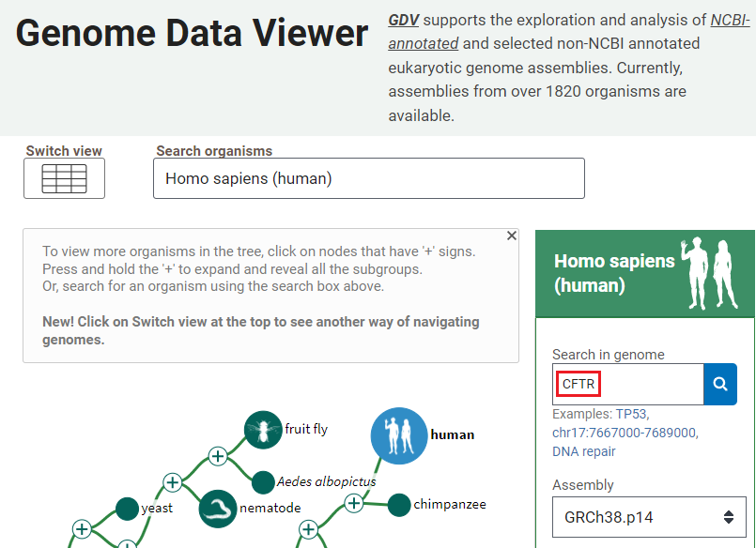Click the Homo sapiens silhouette image in the panel header
Screen dimensions: 756x548
pos(709,273)
